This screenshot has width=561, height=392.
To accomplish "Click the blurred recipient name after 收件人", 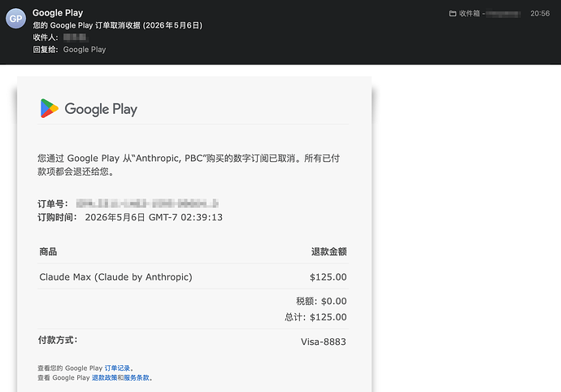I will pyautogui.click(x=75, y=37).
